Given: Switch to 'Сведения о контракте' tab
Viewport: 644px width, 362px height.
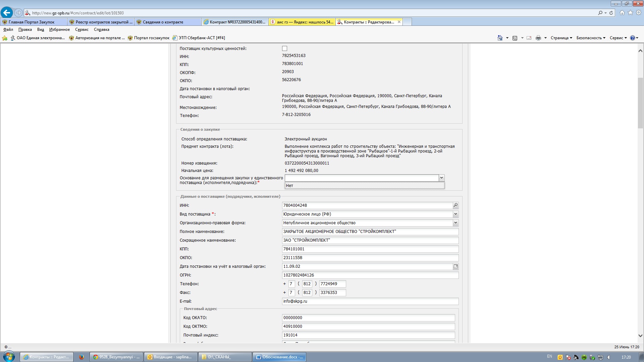Looking at the screenshot, I should (163, 22).
